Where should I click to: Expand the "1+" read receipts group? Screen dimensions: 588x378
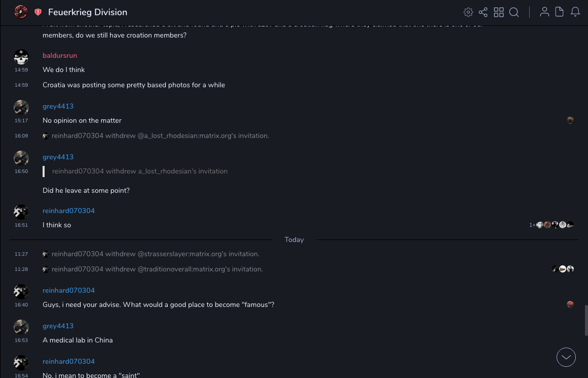(x=532, y=225)
